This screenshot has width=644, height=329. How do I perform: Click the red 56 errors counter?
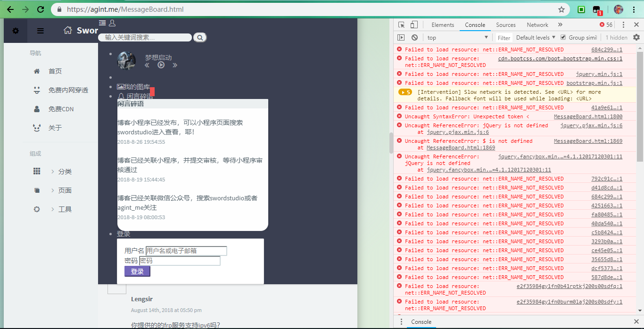click(606, 25)
